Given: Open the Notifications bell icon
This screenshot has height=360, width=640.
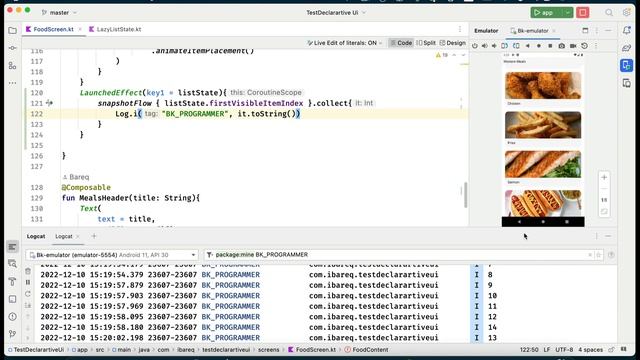Looking at the screenshot, I should pyautogui.click(x=627, y=31).
